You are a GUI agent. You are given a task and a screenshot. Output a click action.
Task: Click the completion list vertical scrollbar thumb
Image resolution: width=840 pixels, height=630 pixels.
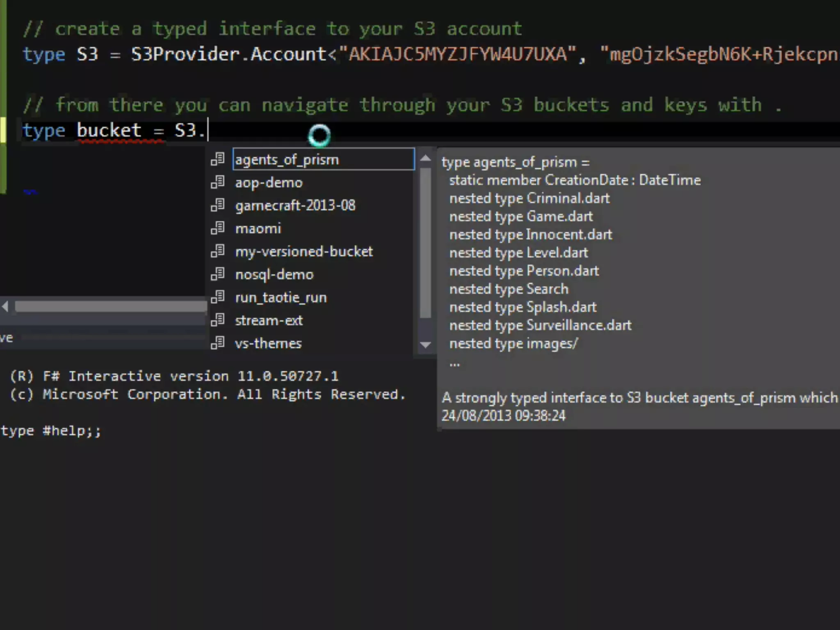click(x=426, y=242)
